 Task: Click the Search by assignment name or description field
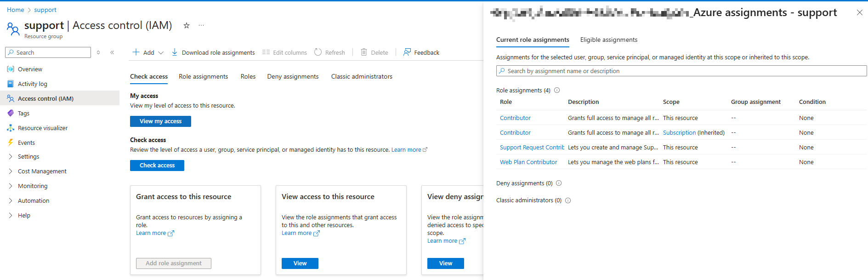(x=681, y=71)
